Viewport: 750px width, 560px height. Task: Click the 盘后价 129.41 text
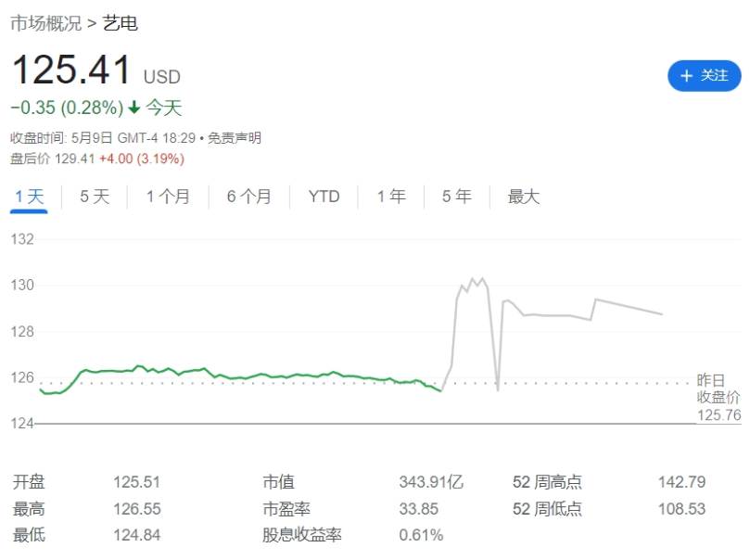53,159
